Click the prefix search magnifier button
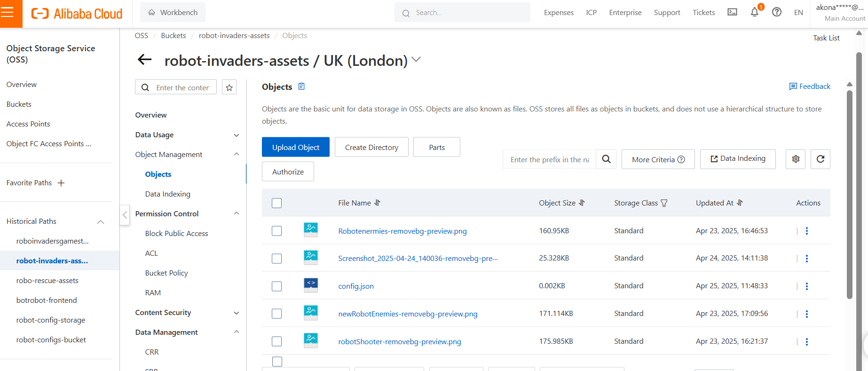Screen dimensions: 868x371 (607, 159)
